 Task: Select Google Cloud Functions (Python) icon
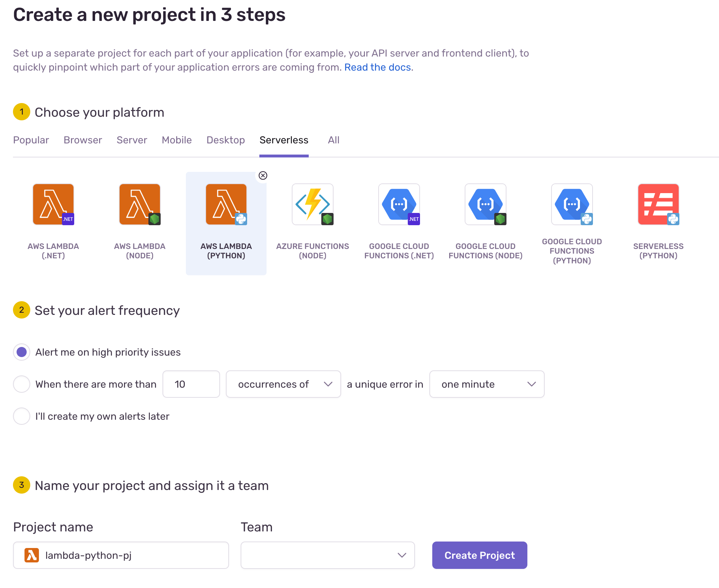coord(572,204)
